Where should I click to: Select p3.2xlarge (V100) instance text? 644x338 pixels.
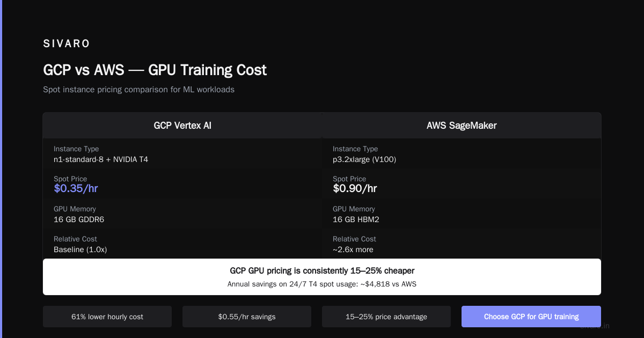click(x=364, y=159)
